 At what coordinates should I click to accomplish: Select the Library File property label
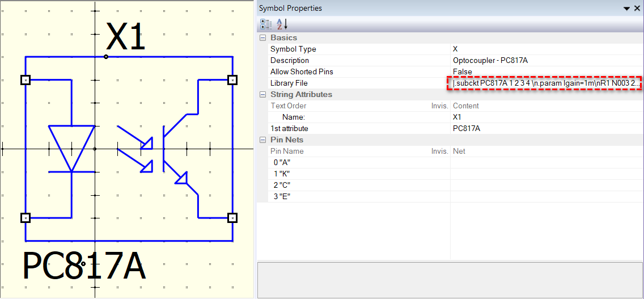(x=289, y=83)
